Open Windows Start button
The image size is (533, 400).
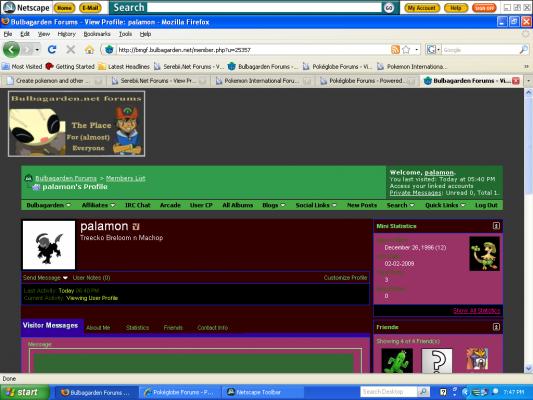[x=24, y=393]
